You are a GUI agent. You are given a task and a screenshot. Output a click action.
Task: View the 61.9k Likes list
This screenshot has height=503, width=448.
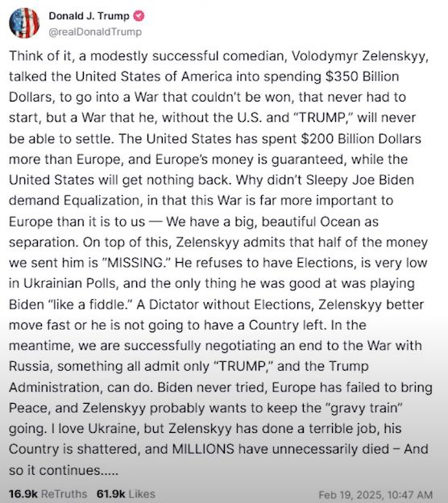point(126,493)
